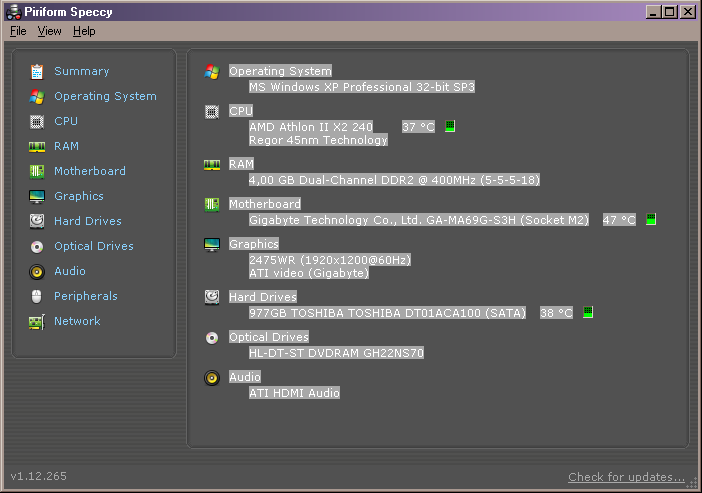Click the Regor 45nm Technology text

coord(318,140)
